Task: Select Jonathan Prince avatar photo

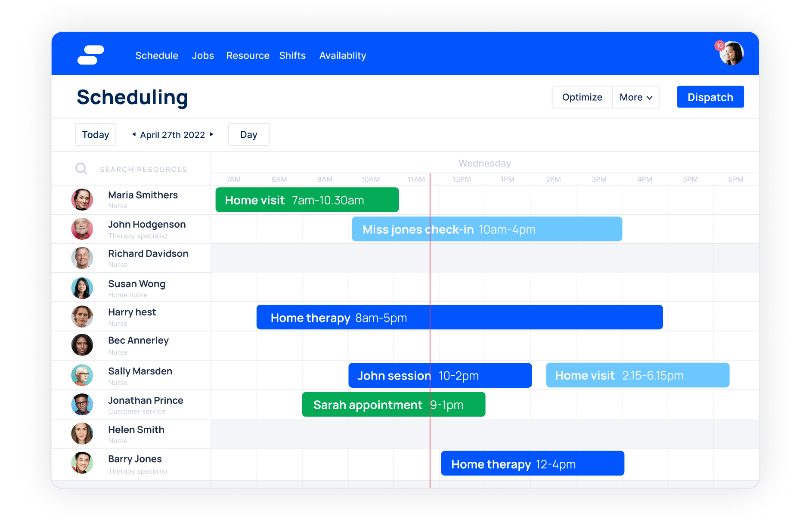Action: (x=82, y=405)
